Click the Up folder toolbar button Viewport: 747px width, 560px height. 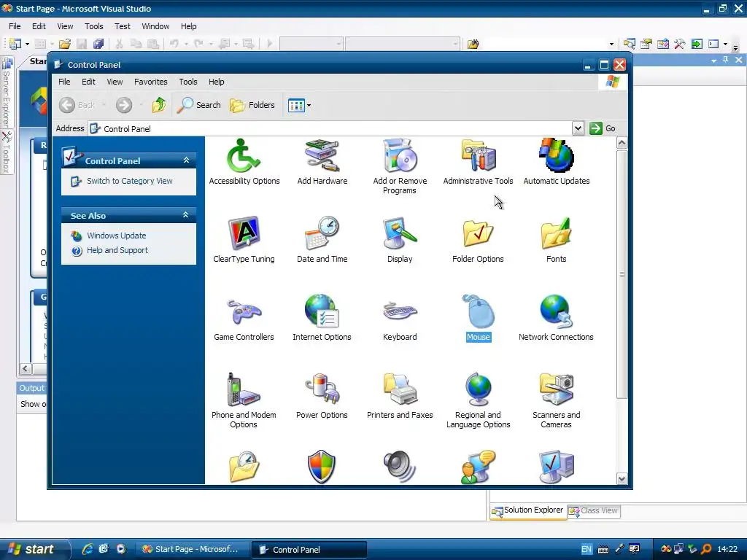(158, 105)
